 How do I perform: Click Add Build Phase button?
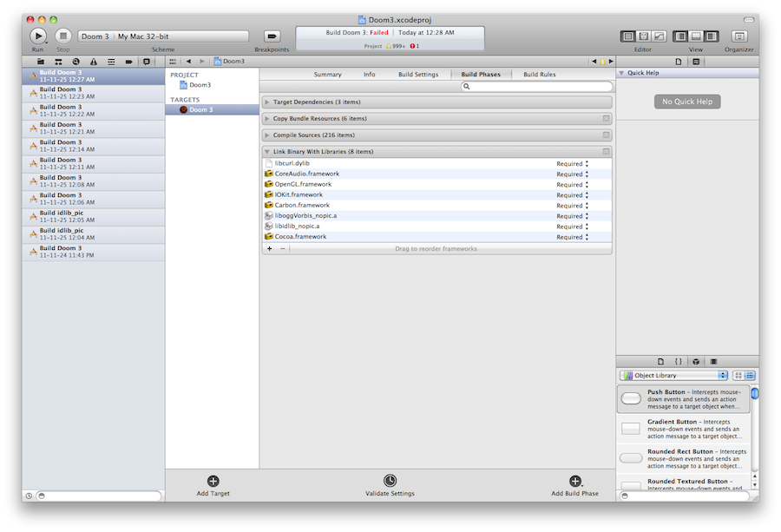pyautogui.click(x=574, y=485)
